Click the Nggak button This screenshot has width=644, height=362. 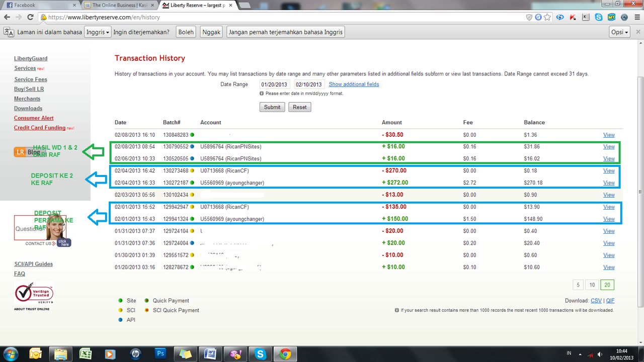(211, 32)
